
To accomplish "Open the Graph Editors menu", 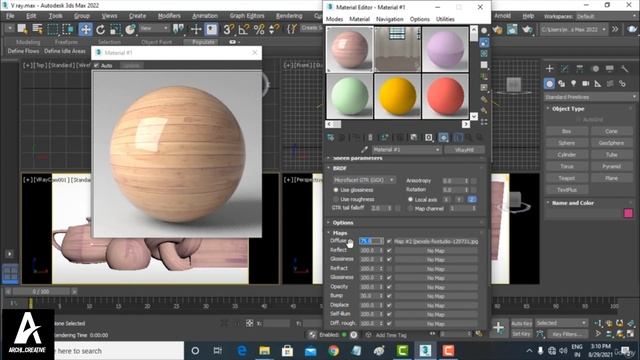I will click(247, 16).
